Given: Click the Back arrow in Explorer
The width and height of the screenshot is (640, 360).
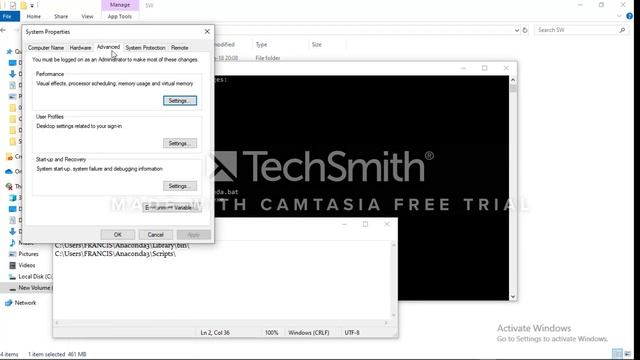Looking at the screenshot, I should [x=4, y=30].
